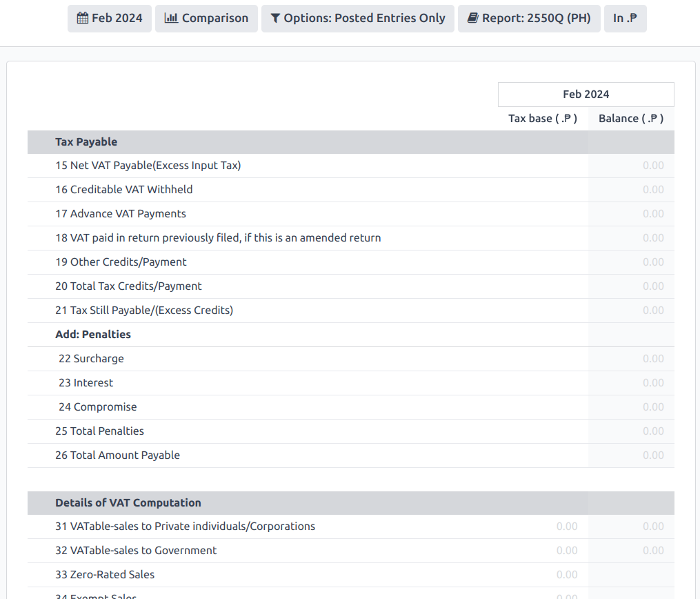Open the Options: Posted Entries Only dropdown
This screenshot has height=599, width=700.
click(357, 18)
